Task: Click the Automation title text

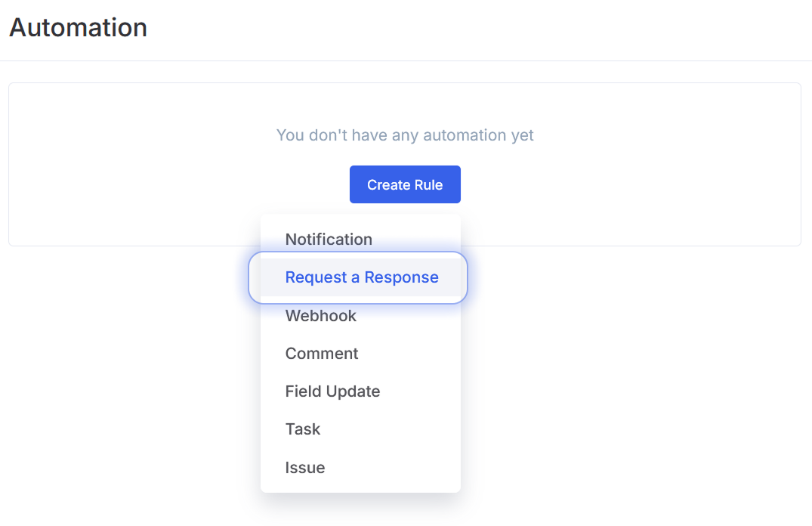Action: click(x=78, y=27)
